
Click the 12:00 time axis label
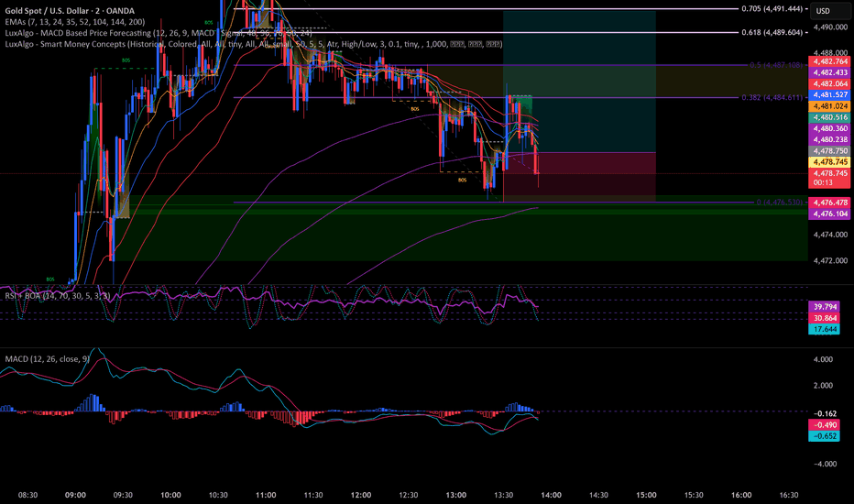(360, 495)
